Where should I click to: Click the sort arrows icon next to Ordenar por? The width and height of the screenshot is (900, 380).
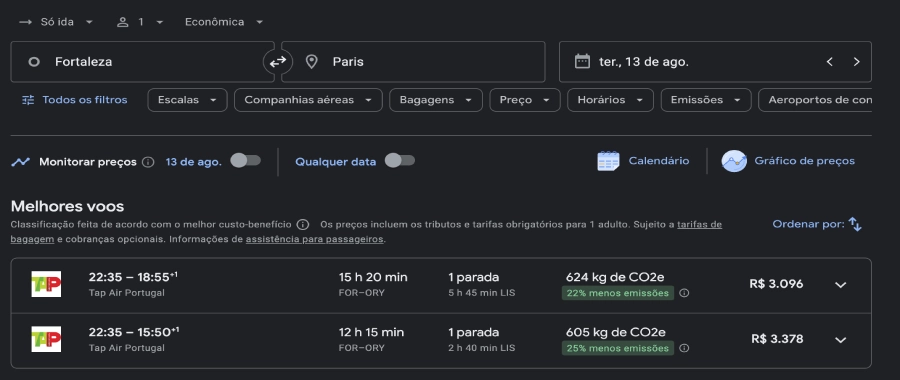pos(855,224)
